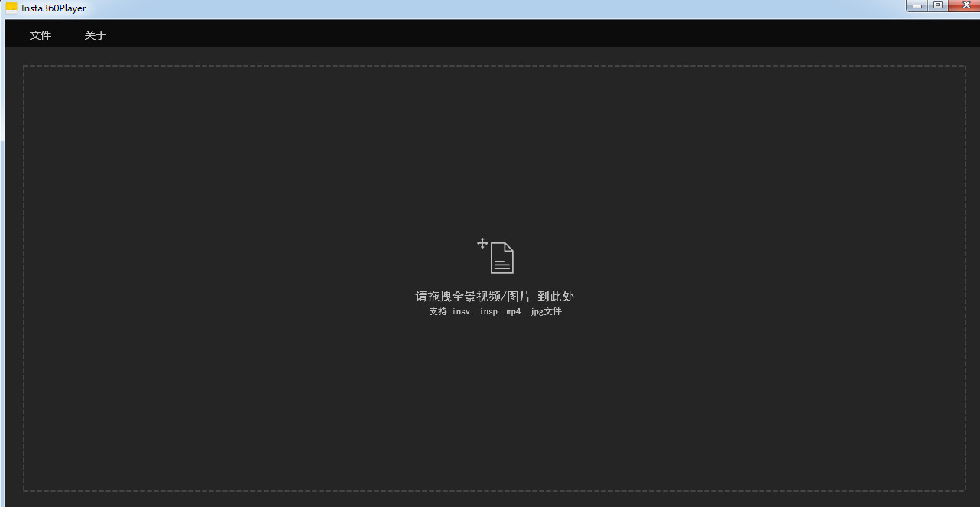Click the text 请拖拽全景视频/图片 到此处
The image size is (980, 507).
tap(495, 296)
